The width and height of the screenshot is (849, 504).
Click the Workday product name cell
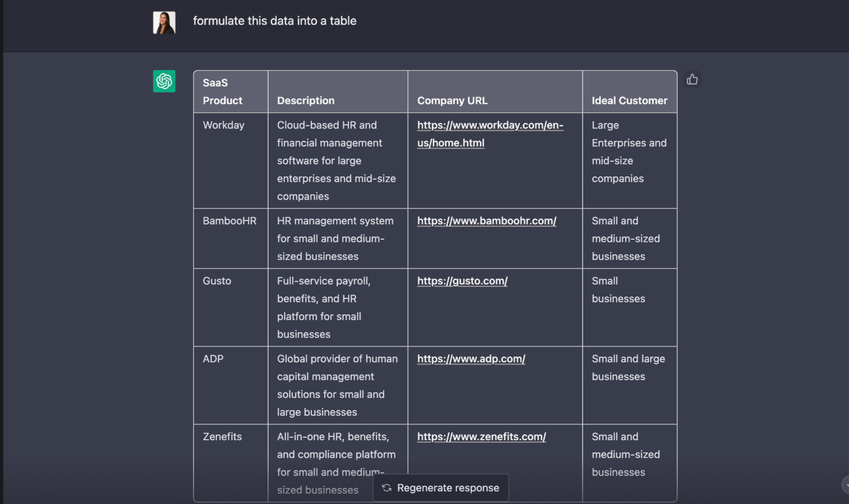point(223,125)
